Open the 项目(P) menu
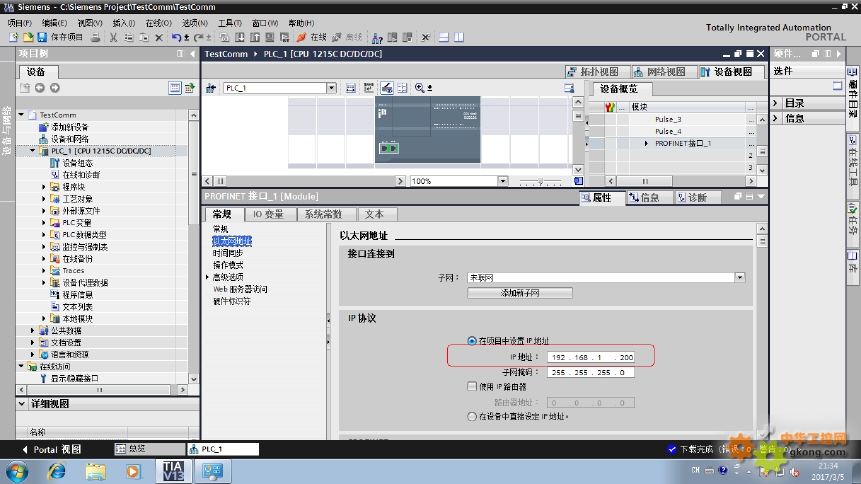 [19, 23]
